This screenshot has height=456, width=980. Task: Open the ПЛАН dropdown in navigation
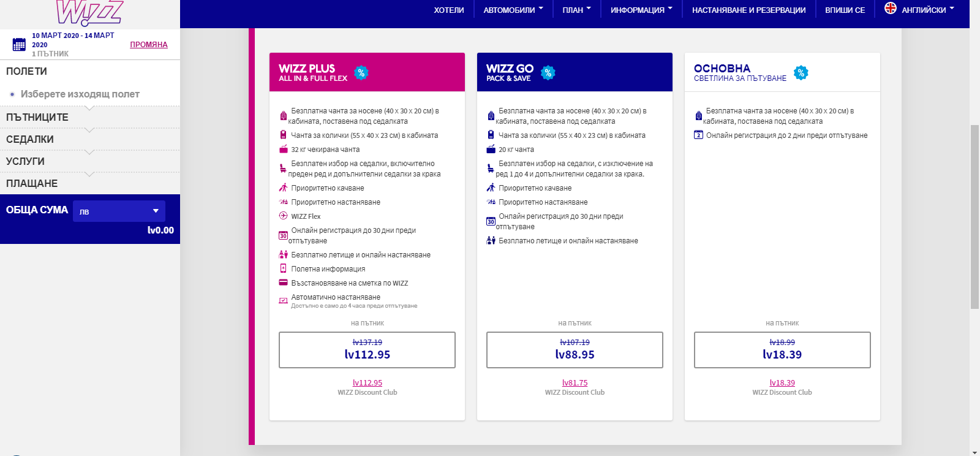tap(576, 10)
